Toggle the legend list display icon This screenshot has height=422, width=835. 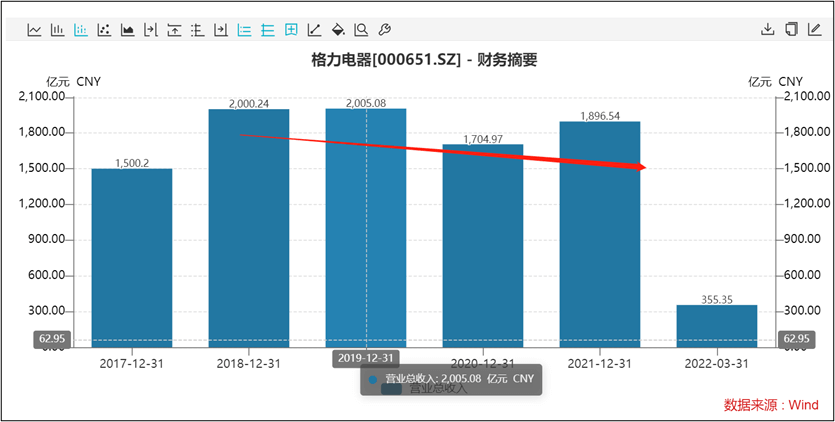(244, 30)
